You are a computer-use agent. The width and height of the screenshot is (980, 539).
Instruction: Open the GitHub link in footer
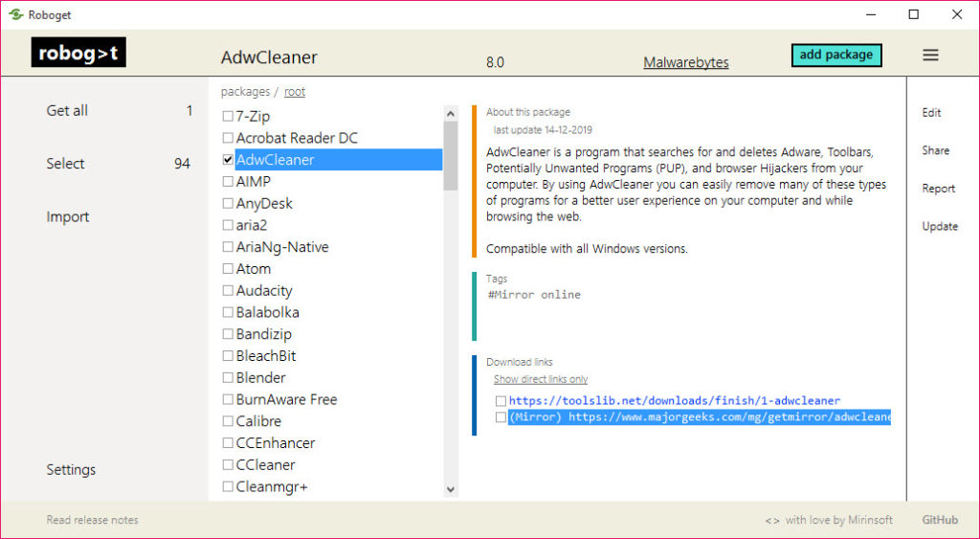[x=940, y=520]
